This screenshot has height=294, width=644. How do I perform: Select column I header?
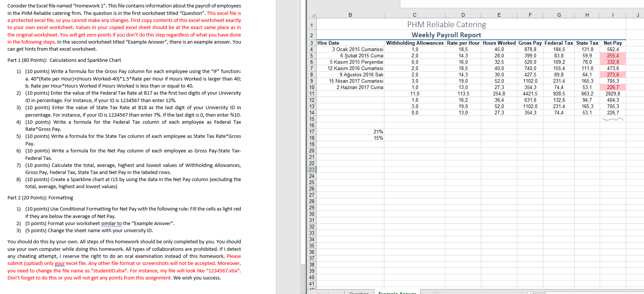pos(613,15)
